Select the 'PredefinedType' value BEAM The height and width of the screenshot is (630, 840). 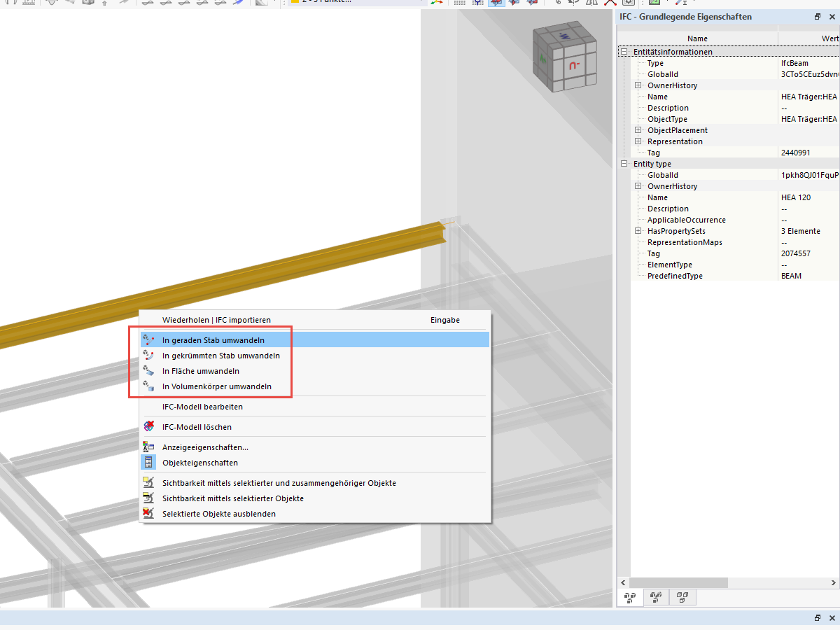point(792,276)
